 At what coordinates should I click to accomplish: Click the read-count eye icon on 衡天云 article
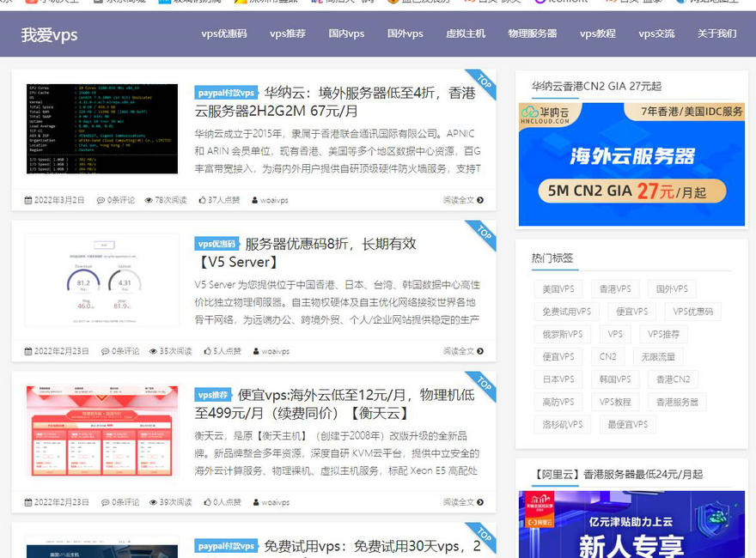coord(151,501)
